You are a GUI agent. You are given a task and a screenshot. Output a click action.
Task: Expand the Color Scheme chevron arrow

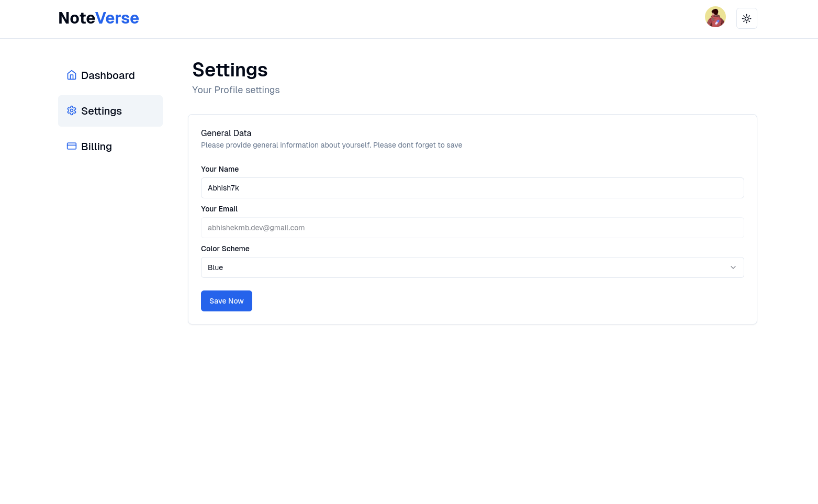coord(733,267)
